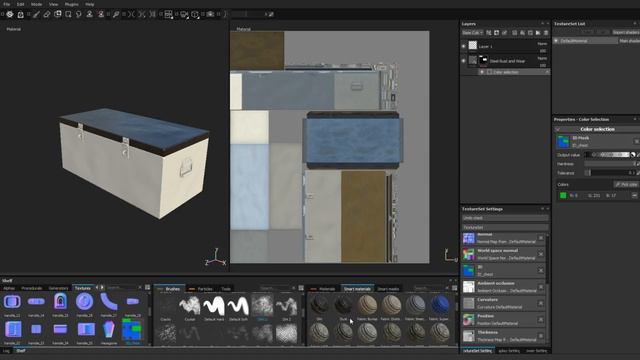Remove the Position mesh map
Image resolution: width=640 pixels, height=360 pixels.
click(x=541, y=320)
